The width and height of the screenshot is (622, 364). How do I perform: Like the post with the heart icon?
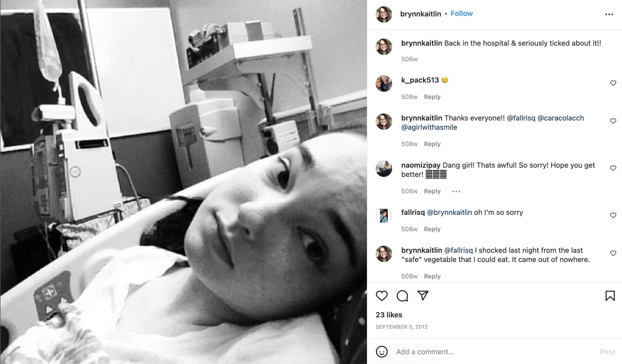[x=382, y=296]
